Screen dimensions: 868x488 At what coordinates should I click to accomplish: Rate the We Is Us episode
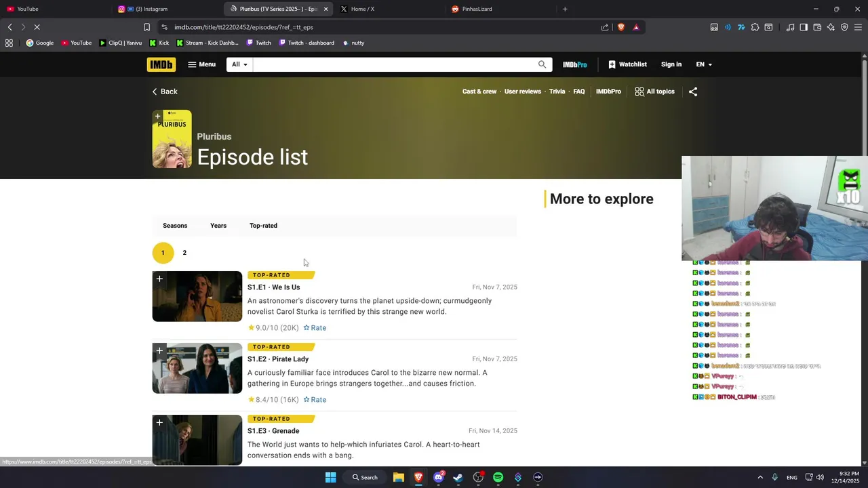point(315,328)
